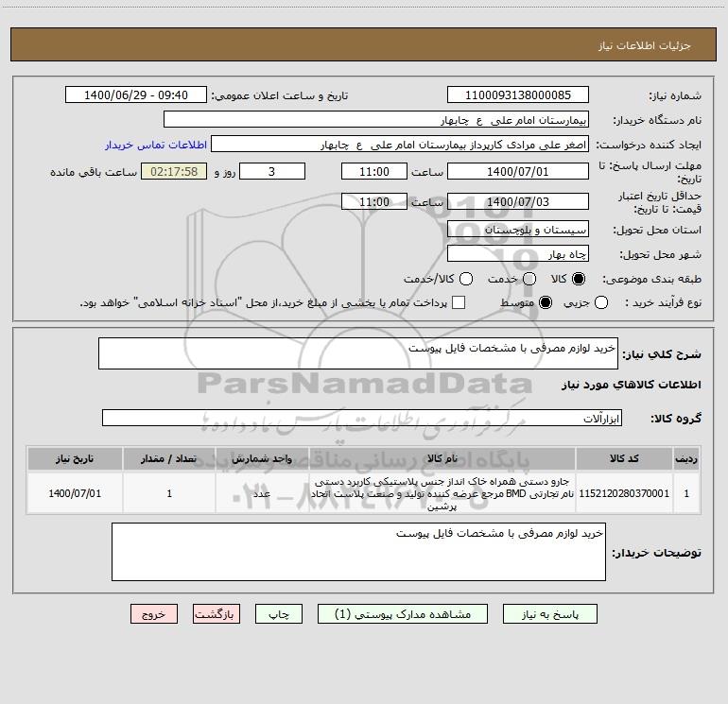Click the تعداد / مقدار column header
728x704 pixels.
tap(169, 458)
